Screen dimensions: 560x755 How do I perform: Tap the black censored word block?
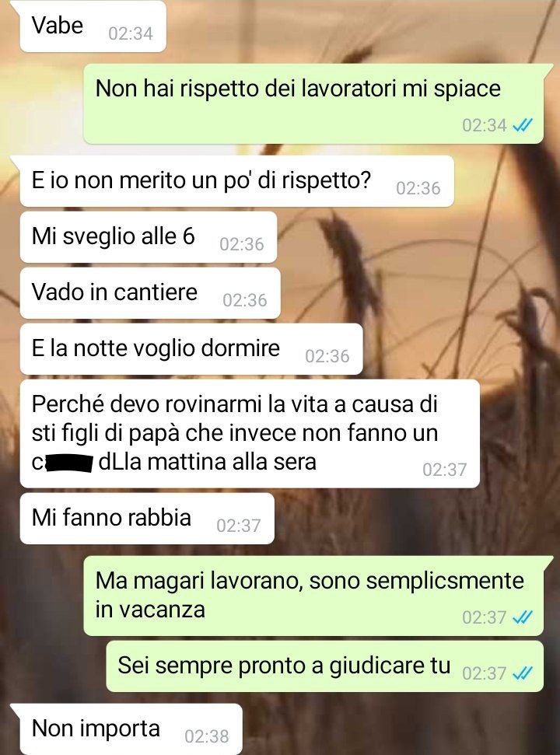click(x=68, y=463)
